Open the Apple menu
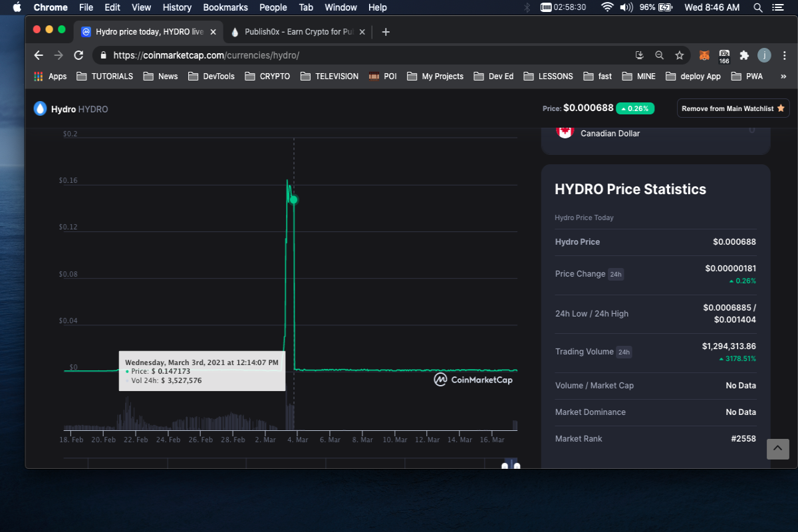 tap(17, 7)
